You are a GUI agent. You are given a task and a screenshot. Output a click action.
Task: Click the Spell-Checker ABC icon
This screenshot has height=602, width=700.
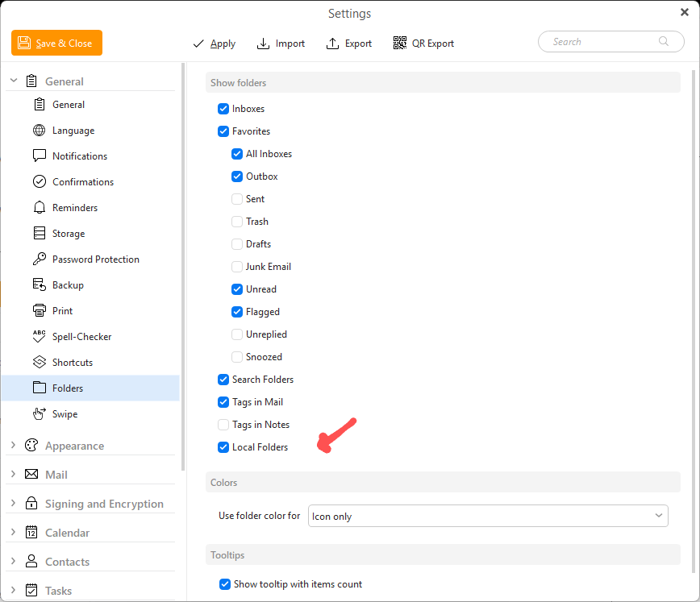(x=40, y=336)
